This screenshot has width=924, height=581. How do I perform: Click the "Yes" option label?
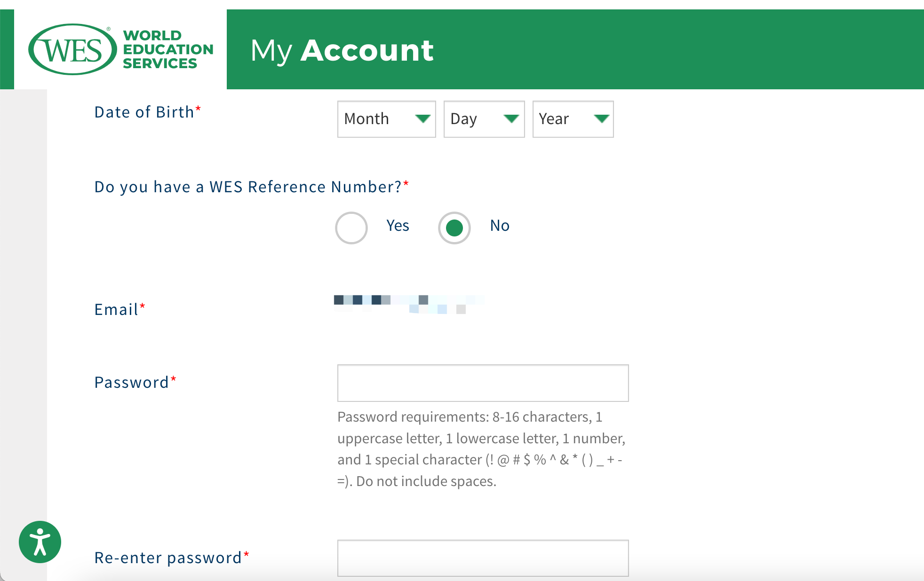click(x=398, y=226)
